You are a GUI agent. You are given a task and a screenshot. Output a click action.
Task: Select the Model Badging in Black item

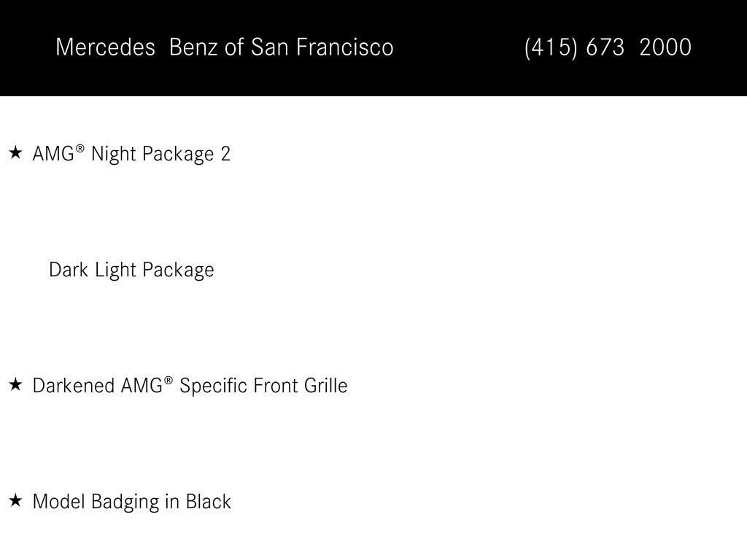[132, 502]
